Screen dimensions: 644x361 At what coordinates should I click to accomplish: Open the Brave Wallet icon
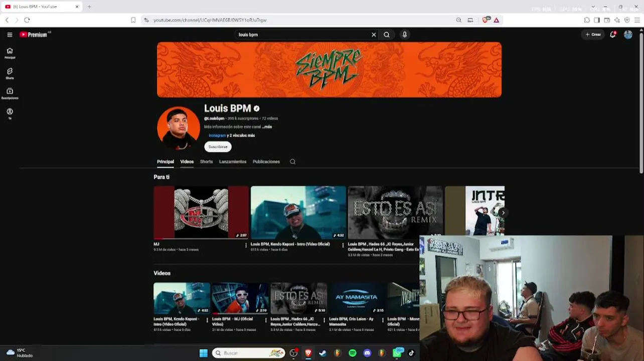(x=607, y=20)
